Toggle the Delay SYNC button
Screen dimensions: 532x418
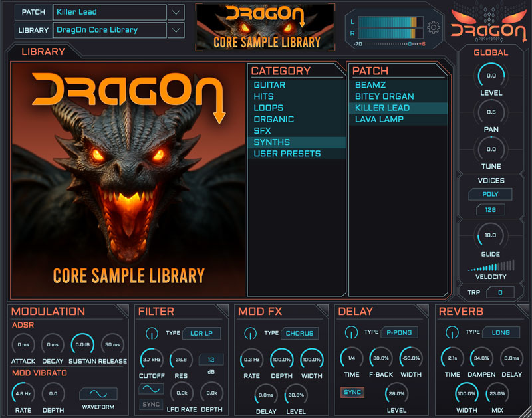click(x=352, y=393)
